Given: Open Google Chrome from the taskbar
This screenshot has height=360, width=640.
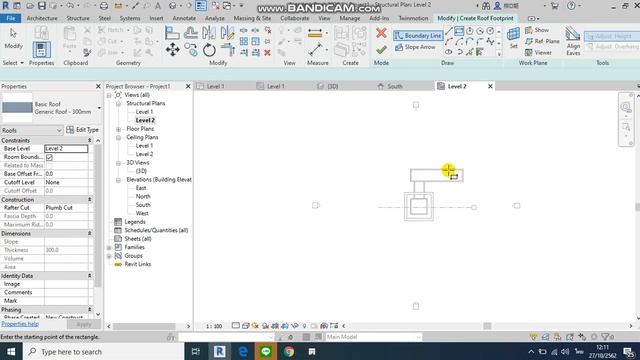Looking at the screenshot, I should (289, 351).
